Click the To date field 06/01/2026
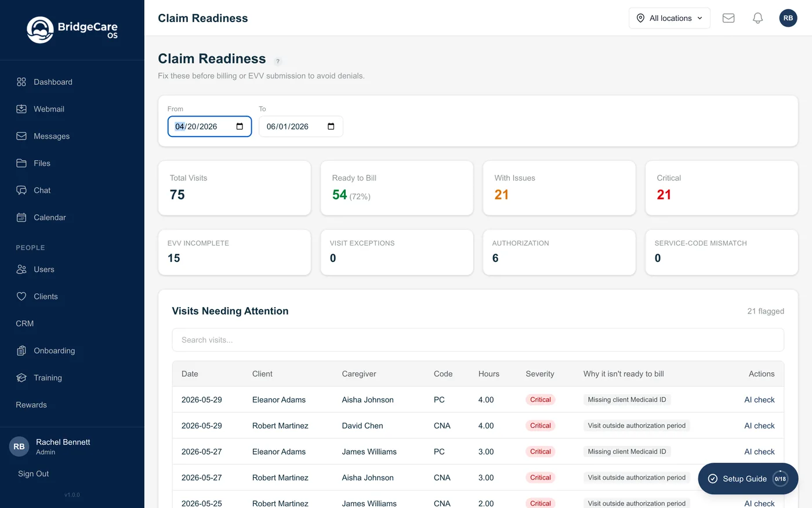 (x=301, y=127)
